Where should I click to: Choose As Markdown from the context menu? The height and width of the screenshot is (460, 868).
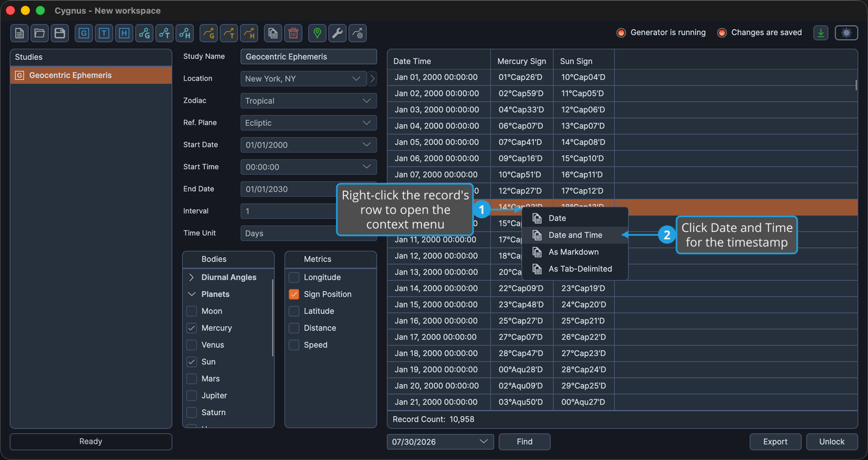575,252
